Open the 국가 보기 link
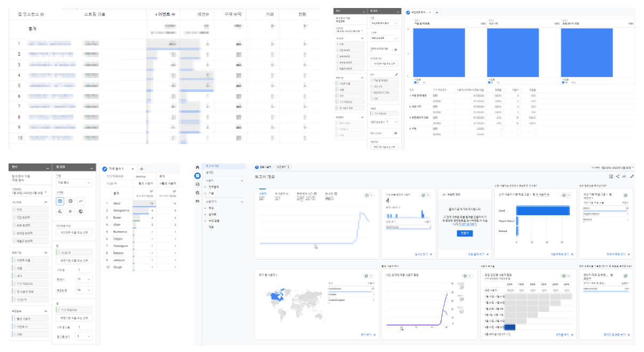Viewport: 644px width, 352px height. coord(368,335)
